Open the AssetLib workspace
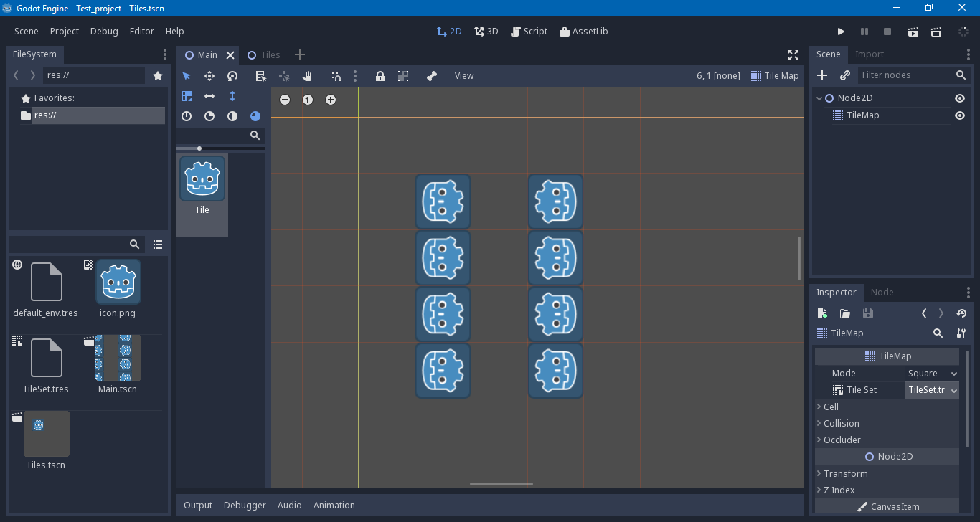980x522 pixels. coord(583,32)
